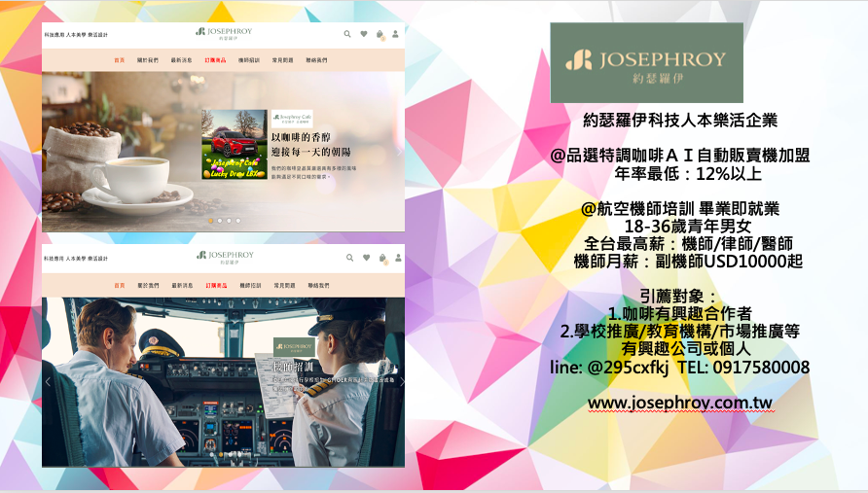Select the second carousel dot on the coffee banner

pyautogui.click(x=220, y=221)
